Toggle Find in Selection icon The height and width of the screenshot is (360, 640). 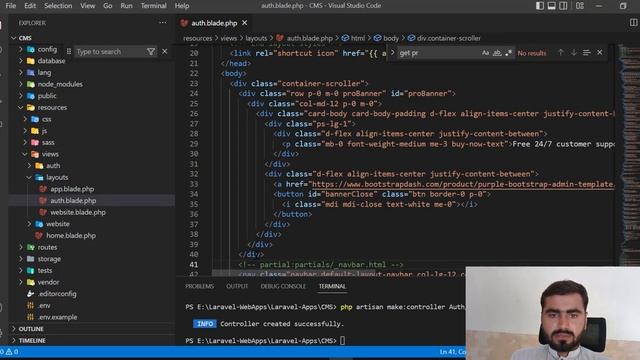pos(587,53)
